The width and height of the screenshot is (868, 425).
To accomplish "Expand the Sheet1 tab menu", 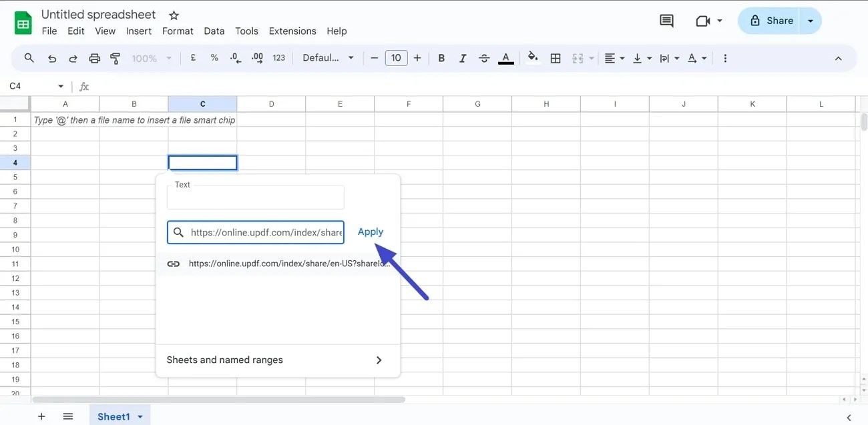I will pos(140,416).
